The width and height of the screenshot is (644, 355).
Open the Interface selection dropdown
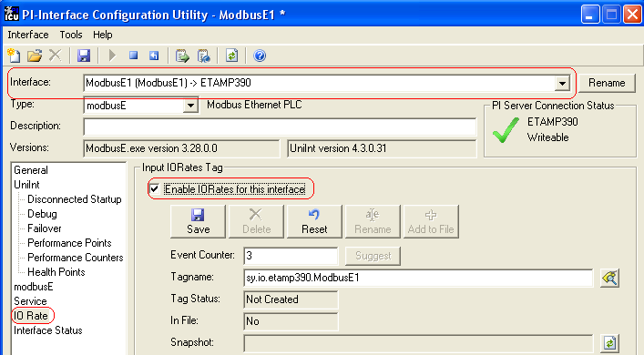[x=562, y=84]
